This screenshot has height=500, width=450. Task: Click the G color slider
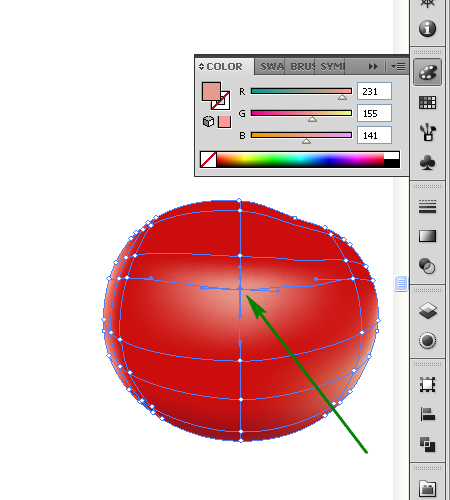[301, 113]
